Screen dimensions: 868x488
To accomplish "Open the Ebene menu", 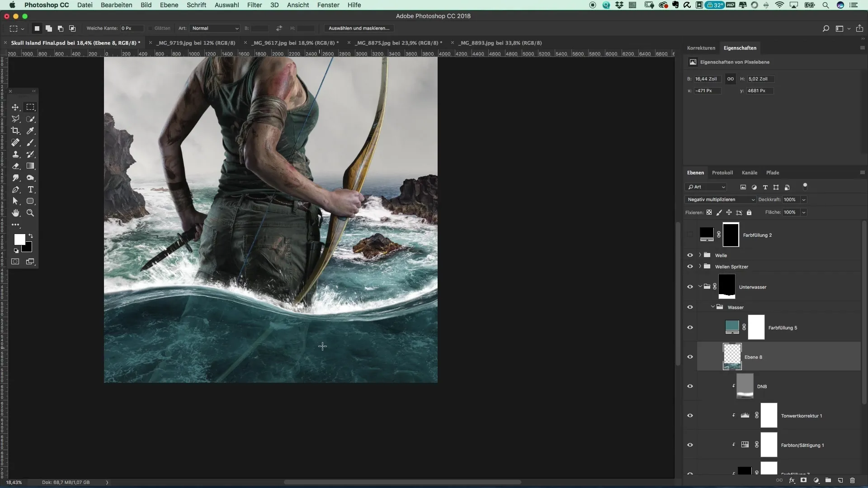I will [x=169, y=5].
